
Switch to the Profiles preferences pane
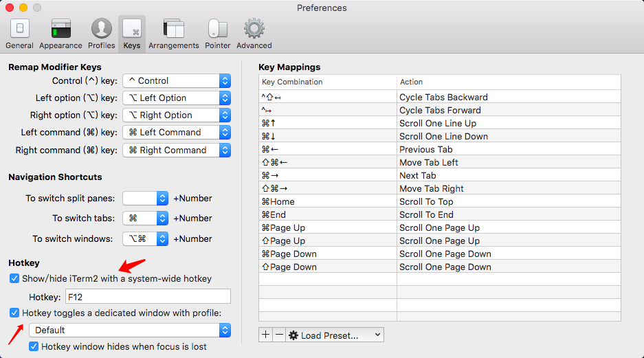point(101,34)
